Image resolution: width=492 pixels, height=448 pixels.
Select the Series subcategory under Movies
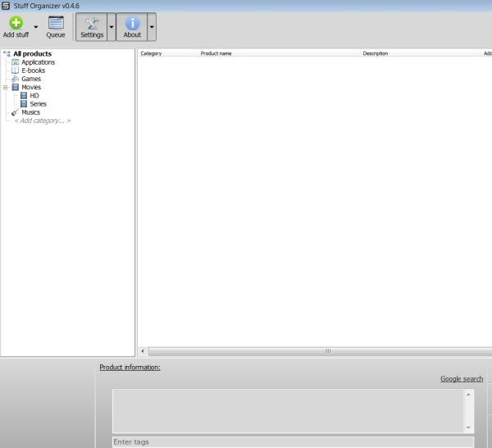click(38, 104)
